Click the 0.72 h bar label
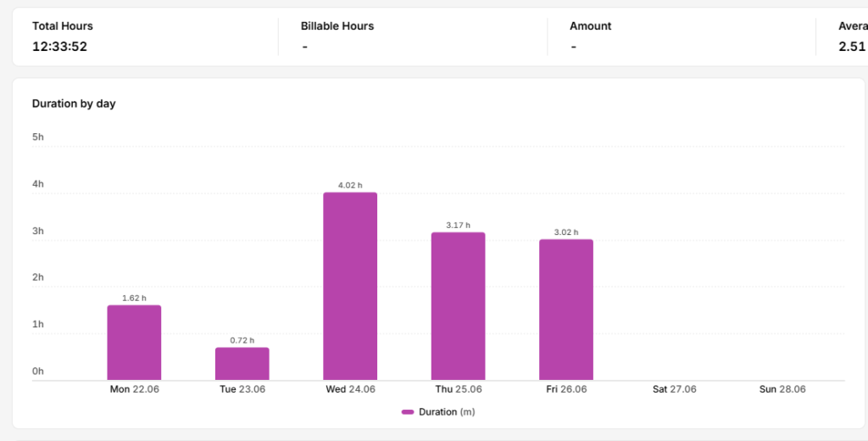Viewport: 868px width, 441px height. (242, 340)
